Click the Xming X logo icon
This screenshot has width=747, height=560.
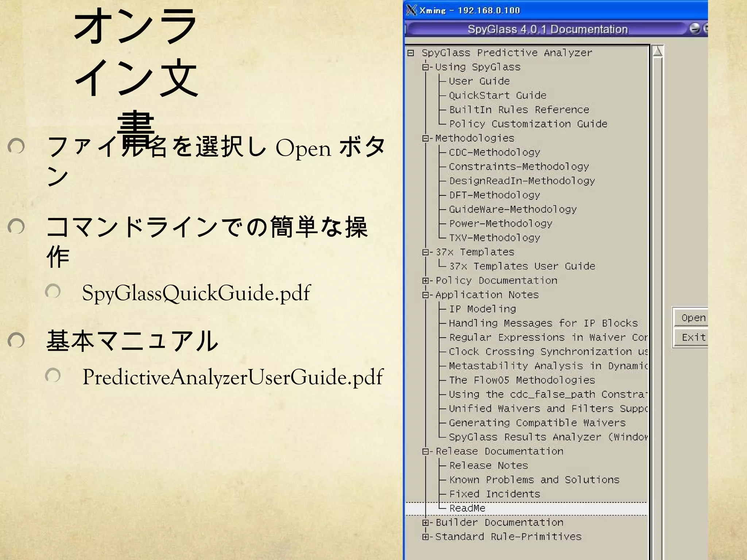click(411, 10)
